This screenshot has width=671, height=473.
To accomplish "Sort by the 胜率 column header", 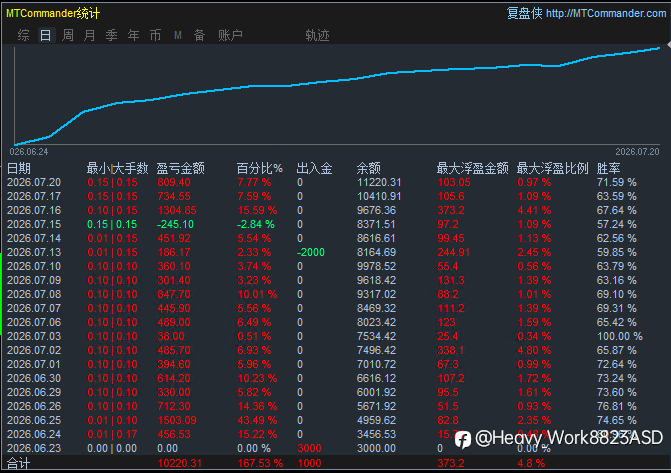I will 609,168.
